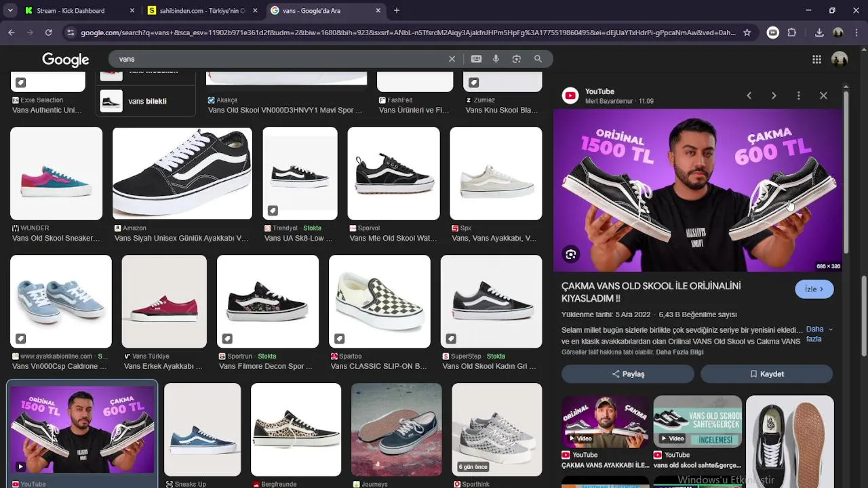868x488 pixels.
Task: Open the Sportrun Vans Filmore Decon image
Action: point(268,302)
